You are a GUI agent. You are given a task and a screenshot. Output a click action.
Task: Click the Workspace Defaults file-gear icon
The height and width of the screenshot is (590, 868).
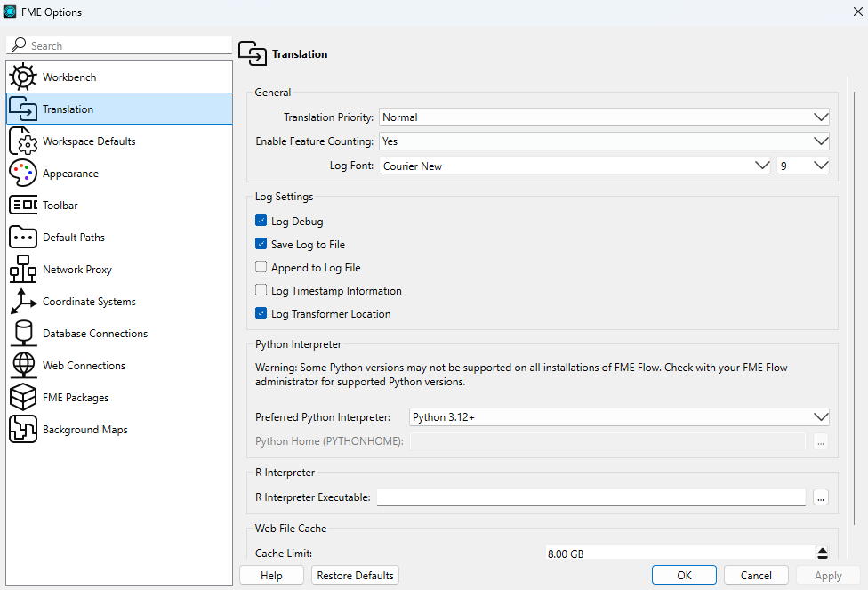pyautogui.click(x=23, y=141)
